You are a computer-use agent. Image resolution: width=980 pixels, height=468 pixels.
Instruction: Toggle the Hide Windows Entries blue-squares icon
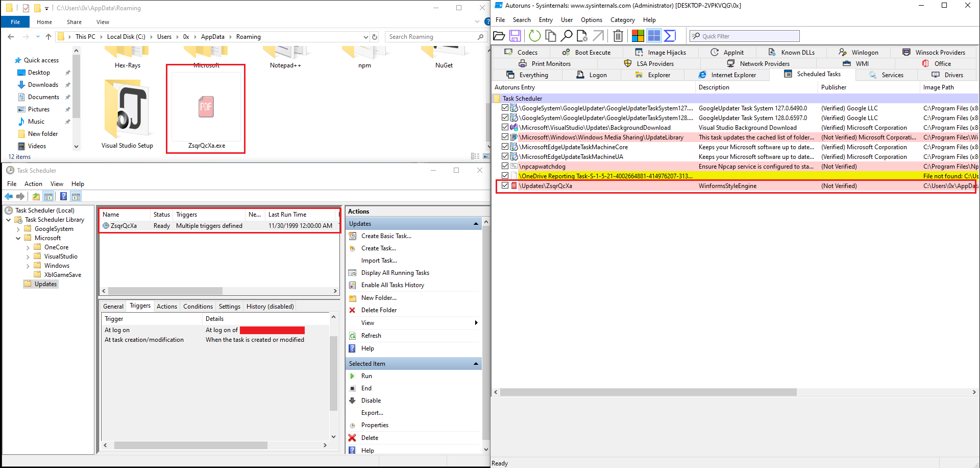point(654,36)
